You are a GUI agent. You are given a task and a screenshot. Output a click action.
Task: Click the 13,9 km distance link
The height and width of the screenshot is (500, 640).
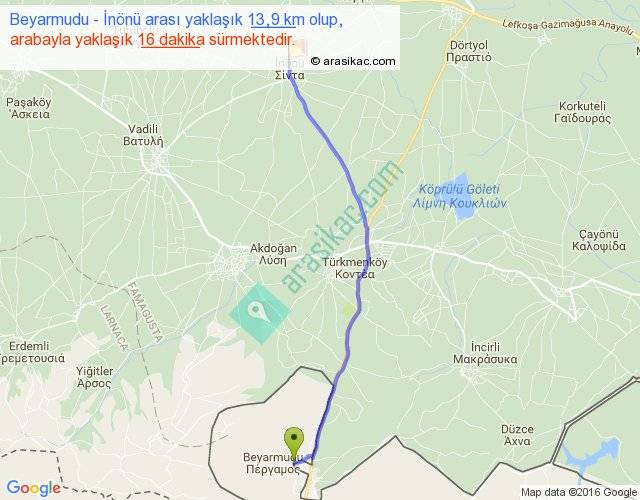[273, 19]
